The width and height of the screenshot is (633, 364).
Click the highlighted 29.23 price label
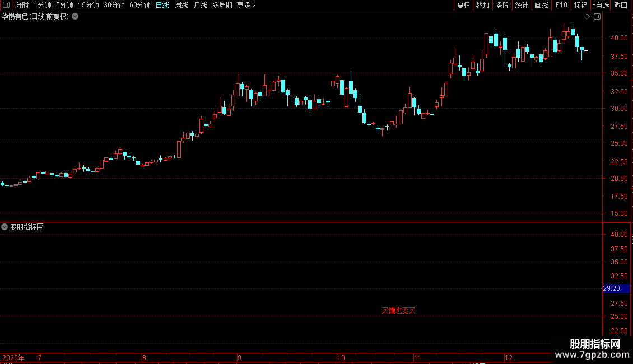(616, 288)
